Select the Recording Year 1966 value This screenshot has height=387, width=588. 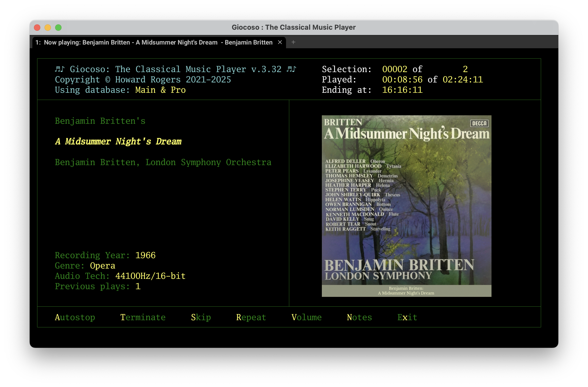tap(145, 255)
